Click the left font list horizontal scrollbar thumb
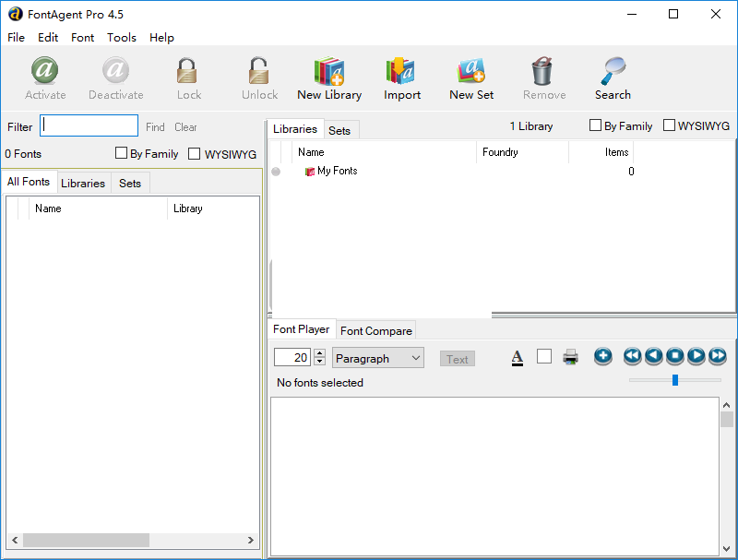Viewport: 738px width, 560px height. 86,541
